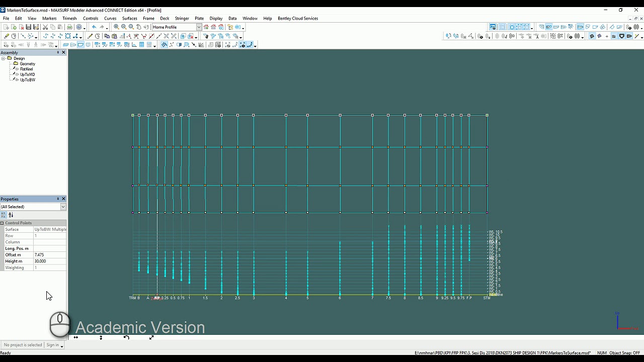Toggle FlatKeel surface checkbox
644x362 pixels.
[15, 69]
